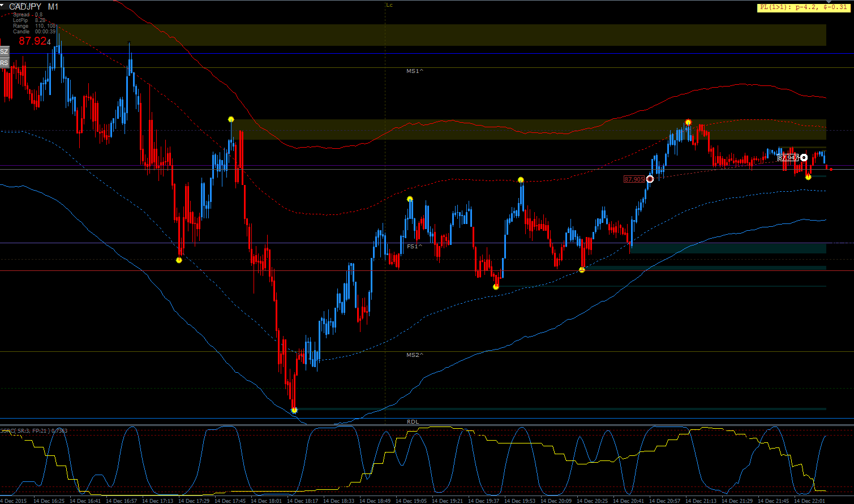Click the 14 Dec 19:53 time label
Viewport: 854px width, 504px height.
tap(520, 501)
